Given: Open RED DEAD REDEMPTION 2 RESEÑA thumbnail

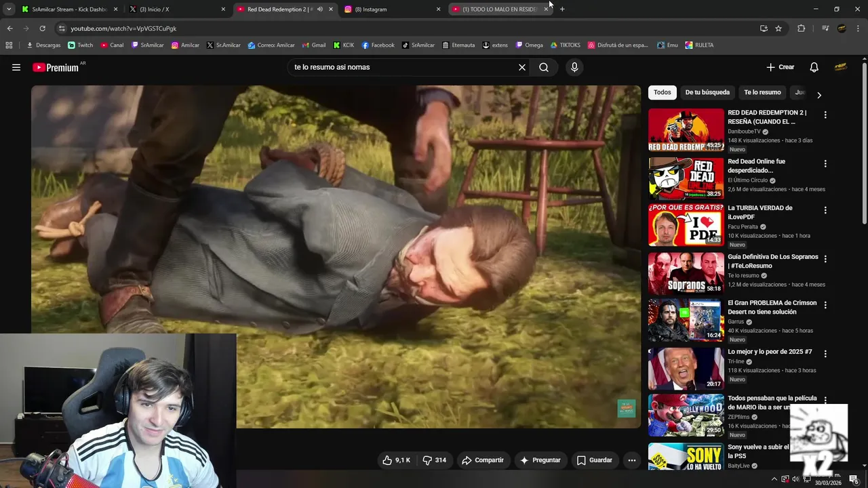Looking at the screenshot, I should click(x=686, y=129).
